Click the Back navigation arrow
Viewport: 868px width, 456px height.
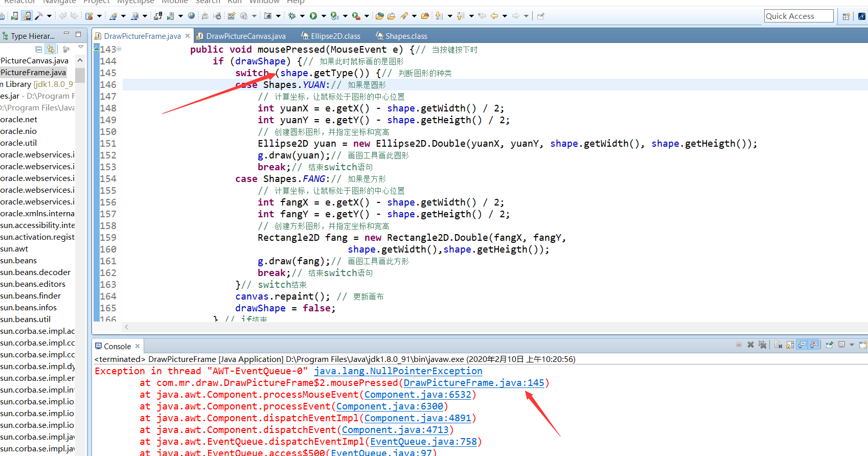click(494, 16)
